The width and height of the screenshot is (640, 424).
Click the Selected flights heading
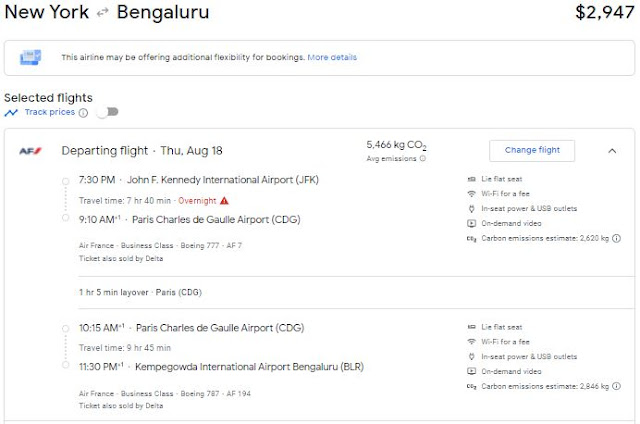48,98
